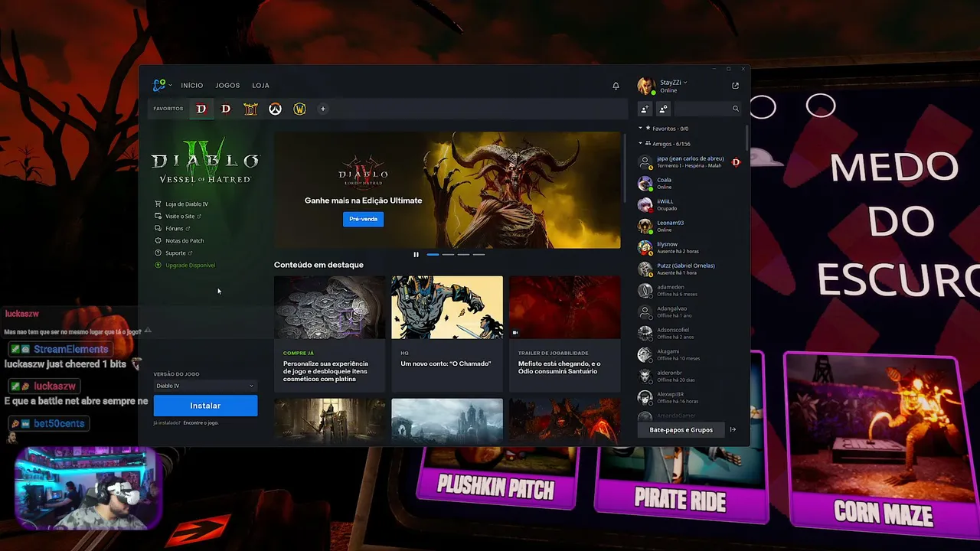Select offline friend Adsonscofiel
980x551 pixels.
690,334
